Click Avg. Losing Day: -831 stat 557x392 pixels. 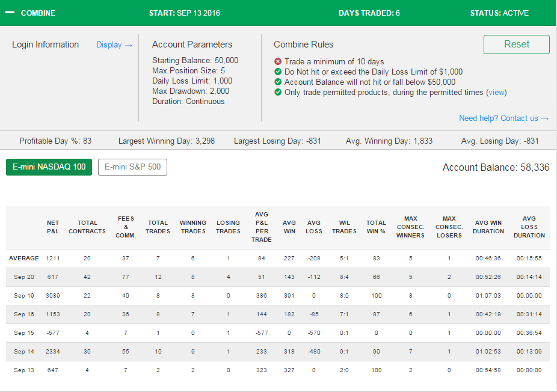click(x=500, y=141)
